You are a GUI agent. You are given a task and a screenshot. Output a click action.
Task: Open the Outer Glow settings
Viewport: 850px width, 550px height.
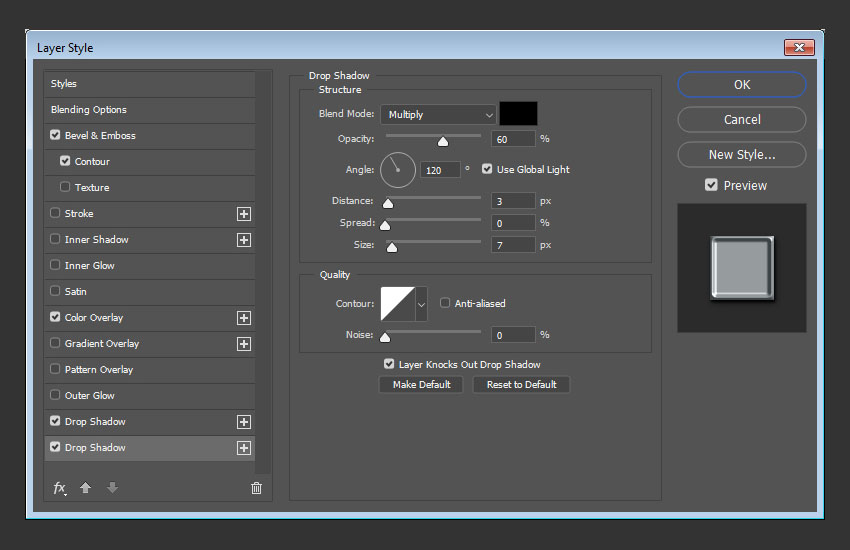click(x=90, y=396)
